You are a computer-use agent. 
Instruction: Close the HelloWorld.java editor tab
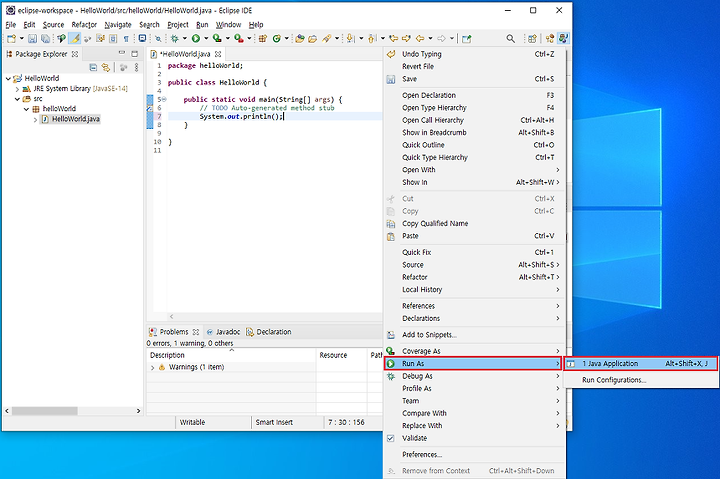[x=218, y=54]
